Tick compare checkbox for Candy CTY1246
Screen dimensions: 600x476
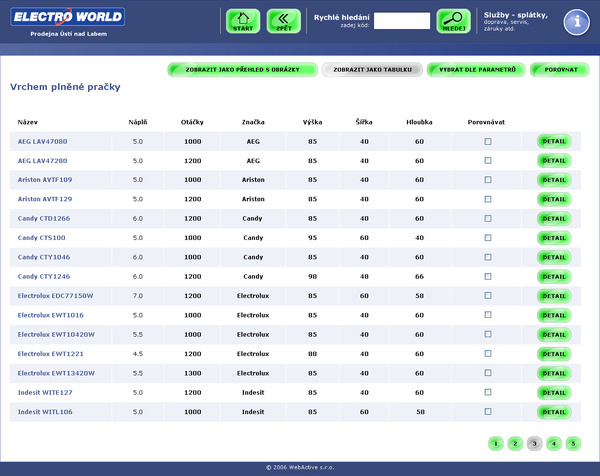point(488,277)
